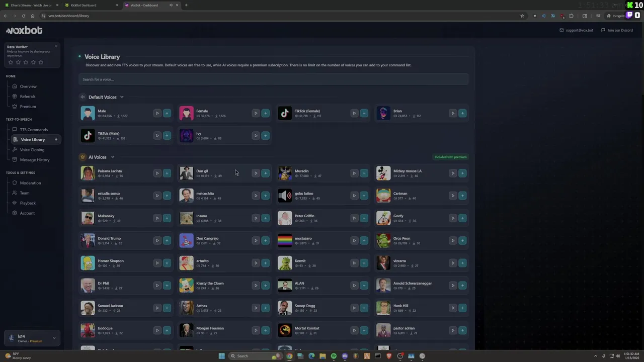Open Overview in sidebar
The height and width of the screenshot is (362, 644).
(28, 86)
